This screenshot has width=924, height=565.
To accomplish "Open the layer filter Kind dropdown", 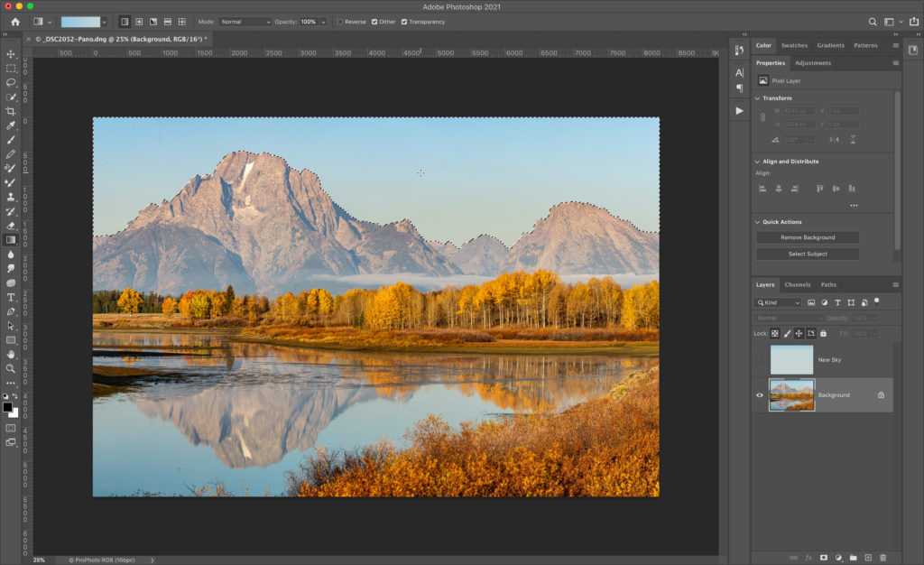I will click(779, 303).
